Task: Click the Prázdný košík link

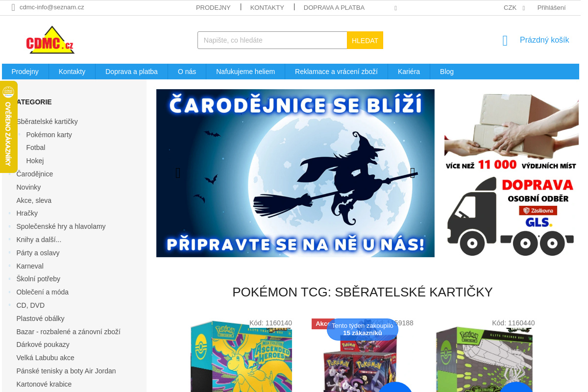Action: click(x=544, y=40)
